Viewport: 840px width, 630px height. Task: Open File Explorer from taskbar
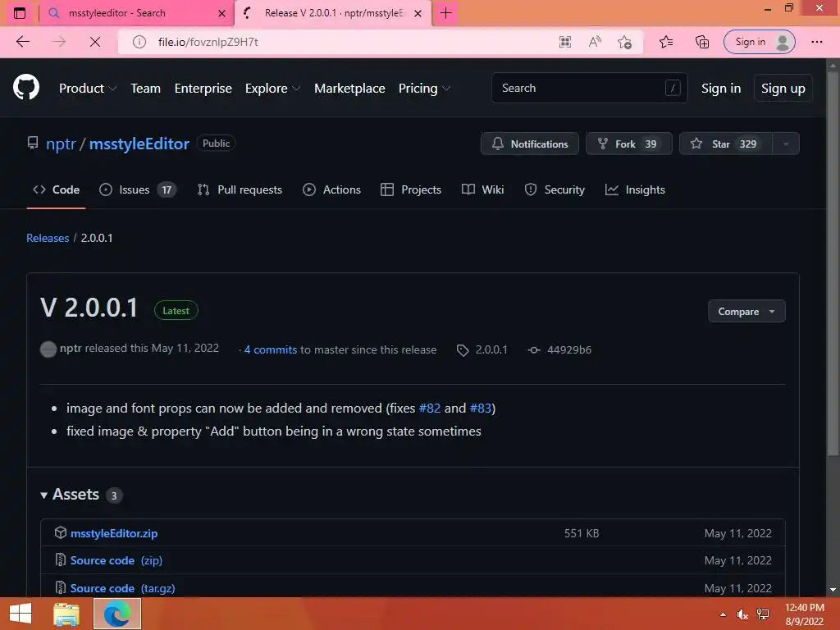pos(66,614)
